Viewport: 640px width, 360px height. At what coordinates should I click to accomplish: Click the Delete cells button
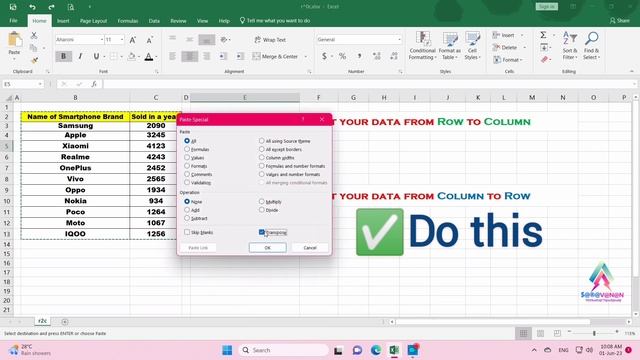(x=505, y=47)
